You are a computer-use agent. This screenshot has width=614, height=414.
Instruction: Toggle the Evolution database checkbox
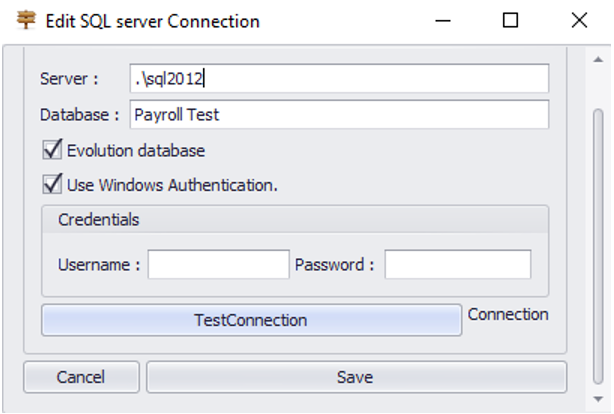click(x=51, y=151)
